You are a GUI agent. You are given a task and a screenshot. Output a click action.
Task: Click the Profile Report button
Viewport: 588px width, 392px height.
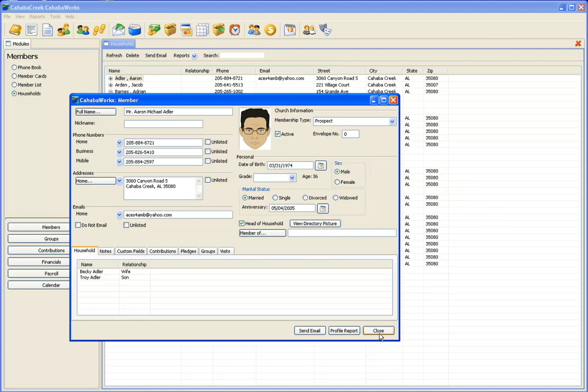coord(344,330)
